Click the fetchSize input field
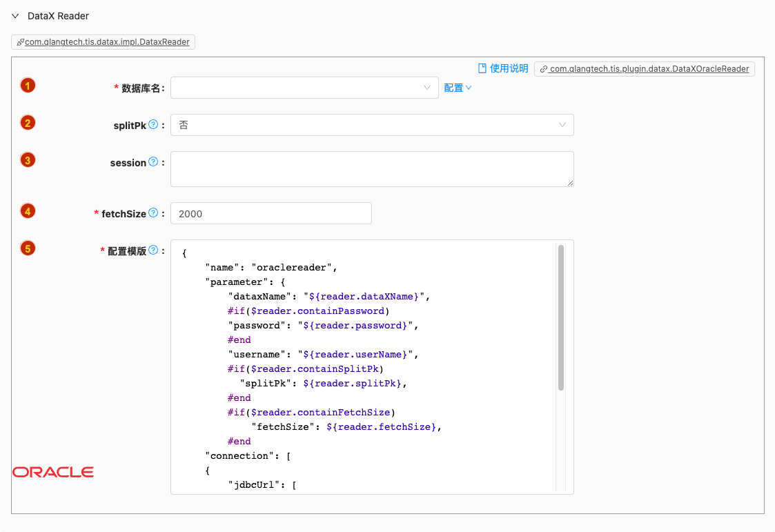775x532 pixels. (x=271, y=213)
